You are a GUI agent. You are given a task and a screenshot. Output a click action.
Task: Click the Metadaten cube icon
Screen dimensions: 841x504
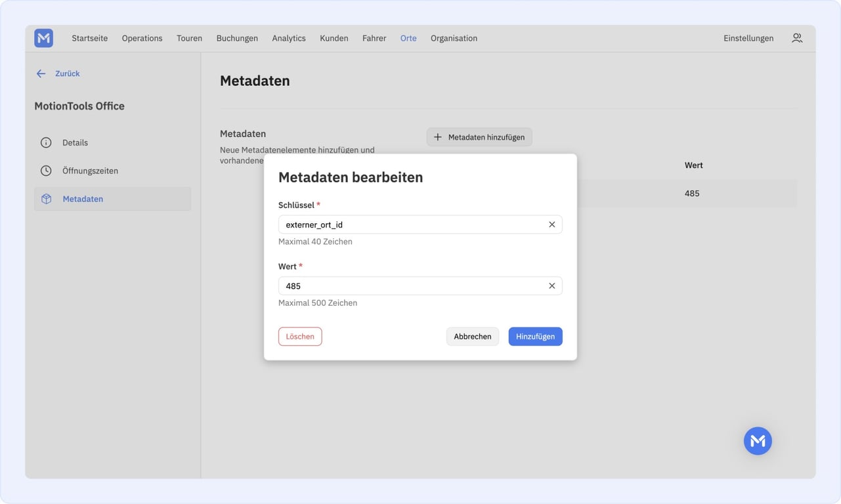pos(46,199)
